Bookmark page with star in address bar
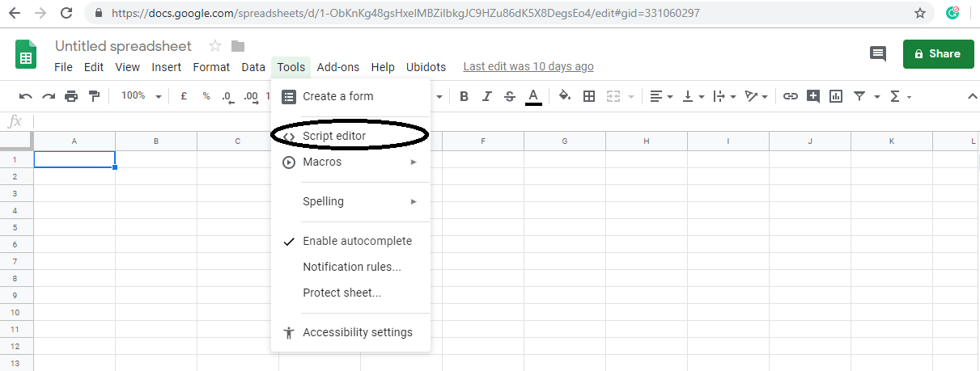 (920, 13)
